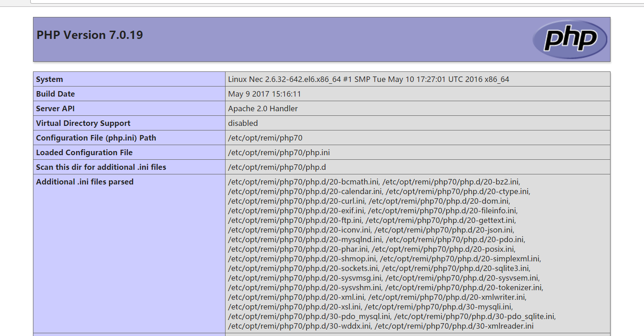Select Scan this dir for additional .ini files
644x336 pixels.
(x=101, y=167)
